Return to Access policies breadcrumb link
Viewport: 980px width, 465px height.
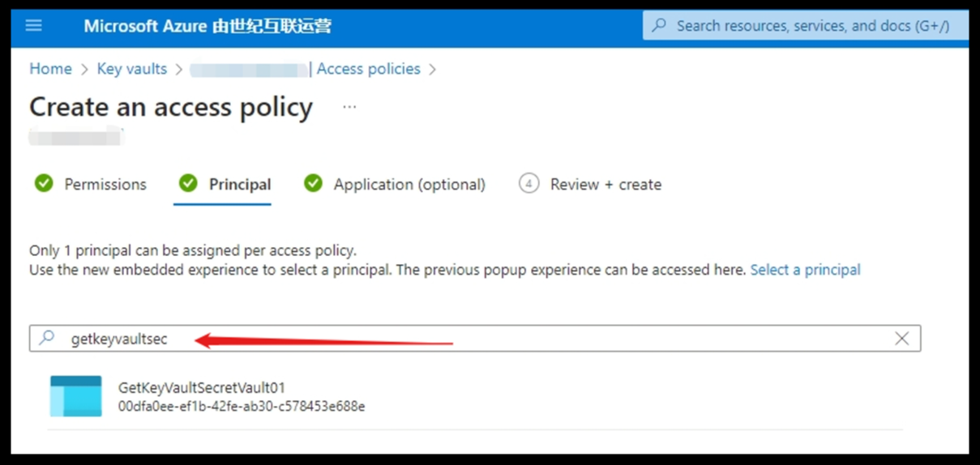(369, 69)
